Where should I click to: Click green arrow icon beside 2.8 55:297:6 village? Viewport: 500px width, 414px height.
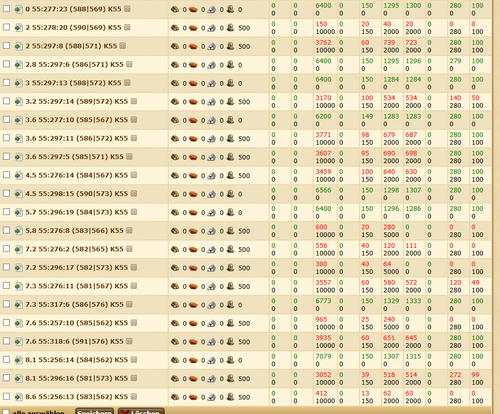18,65
